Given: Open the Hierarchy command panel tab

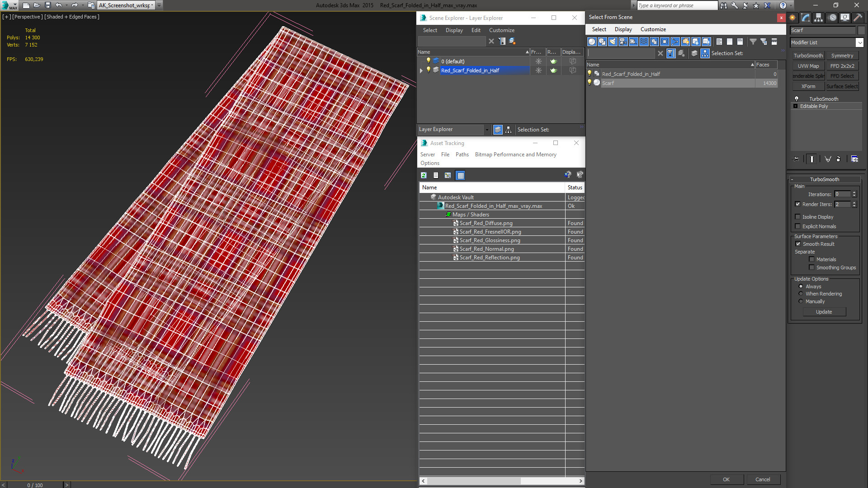Looking at the screenshot, I should [x=818, y=18].
